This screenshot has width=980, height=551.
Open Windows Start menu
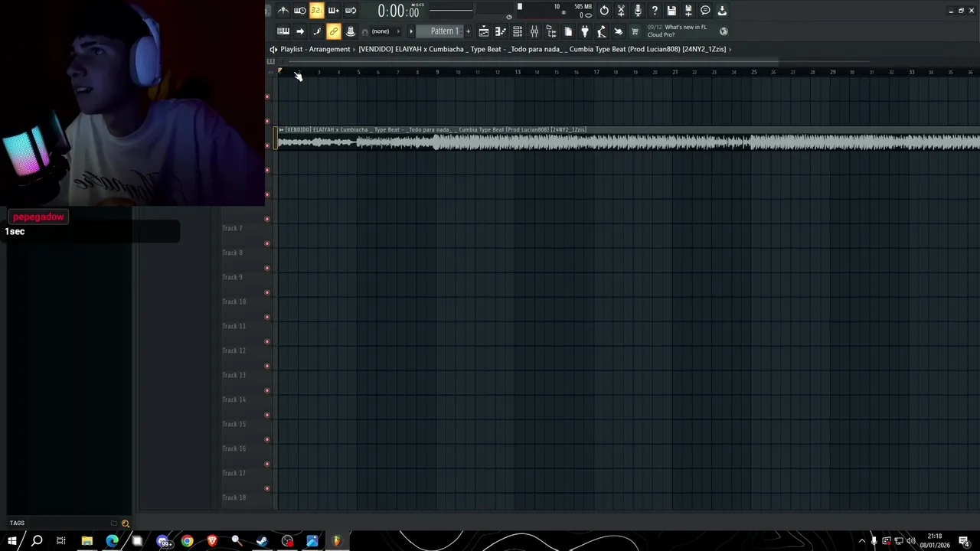pos(12,541)
